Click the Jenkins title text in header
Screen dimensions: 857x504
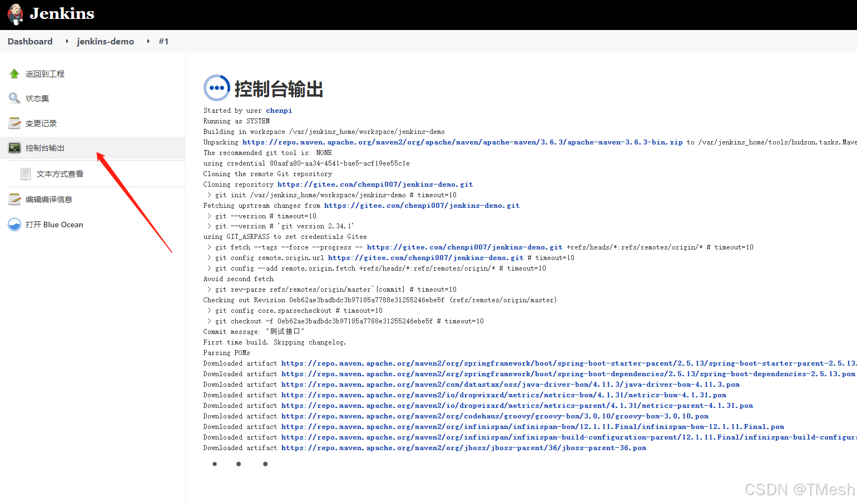click(x=62, y=13)
